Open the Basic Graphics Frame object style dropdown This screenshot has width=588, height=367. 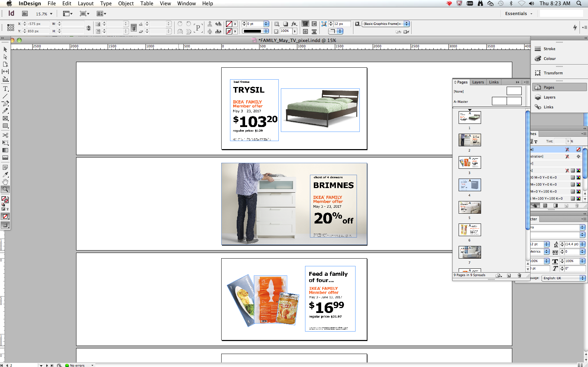[406, 24]
